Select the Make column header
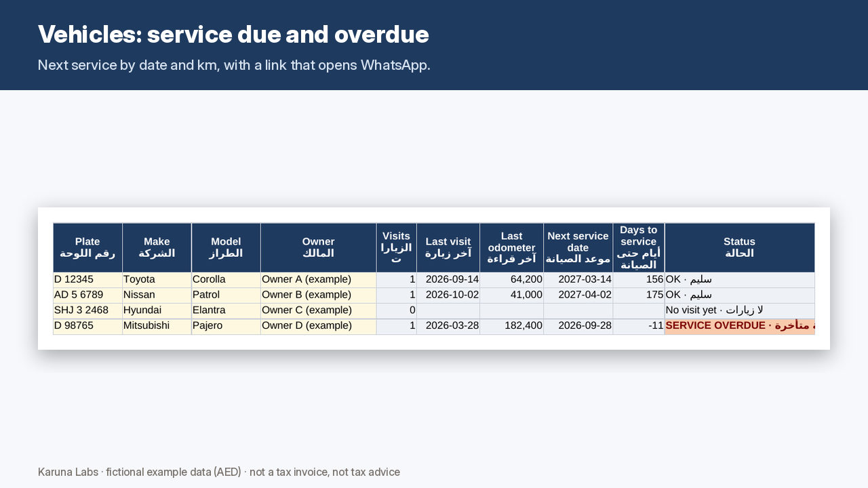 click(x=157, y=247)
